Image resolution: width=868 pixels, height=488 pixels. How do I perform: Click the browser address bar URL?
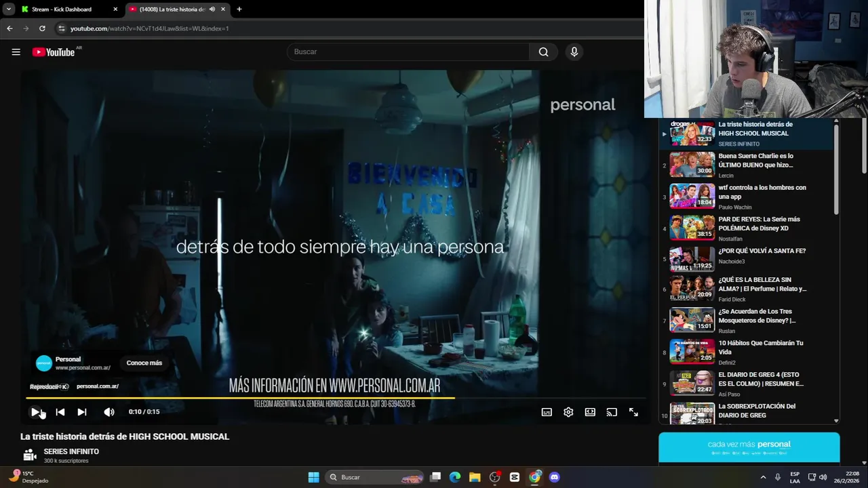149,28
